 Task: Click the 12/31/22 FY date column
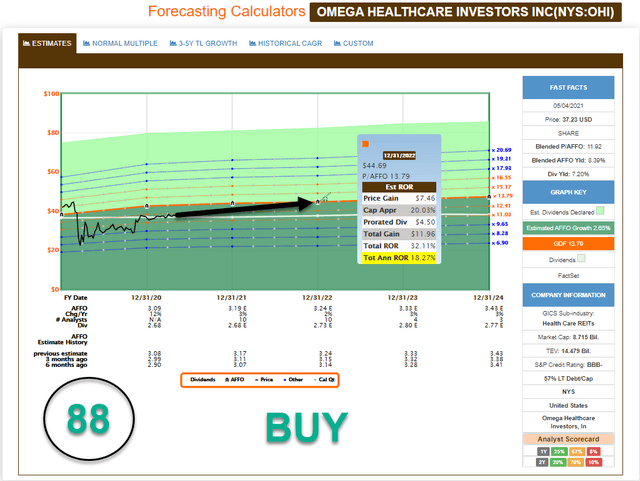(x=317, y=298)
